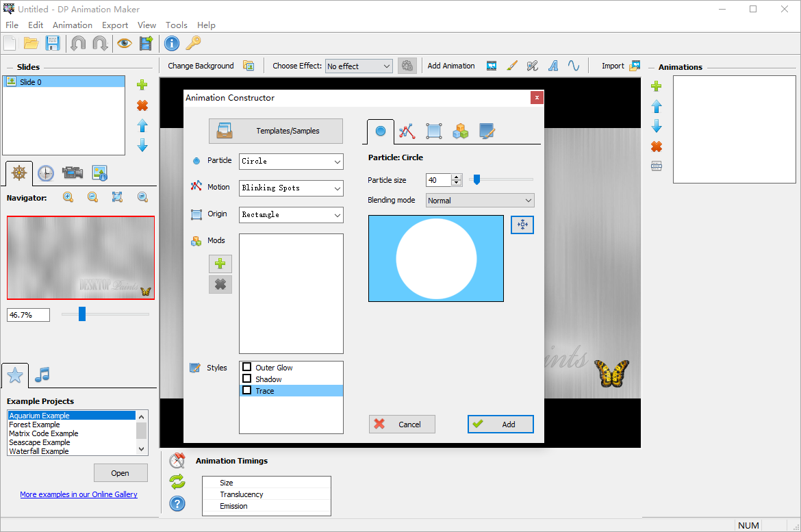Viewport: 801px width, 532px height.
Task: Click the preview eye icon in the toolbar
Action: pyautogui.click(x=125, y=43)
